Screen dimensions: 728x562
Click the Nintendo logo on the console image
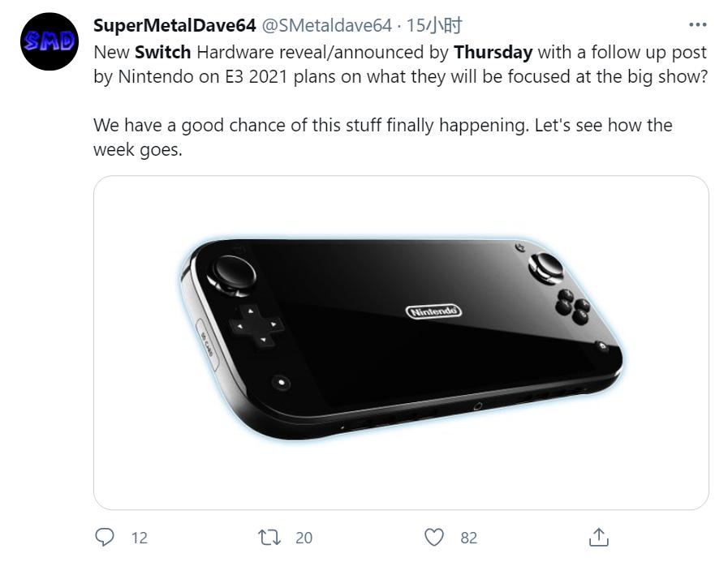click(433, 311)
